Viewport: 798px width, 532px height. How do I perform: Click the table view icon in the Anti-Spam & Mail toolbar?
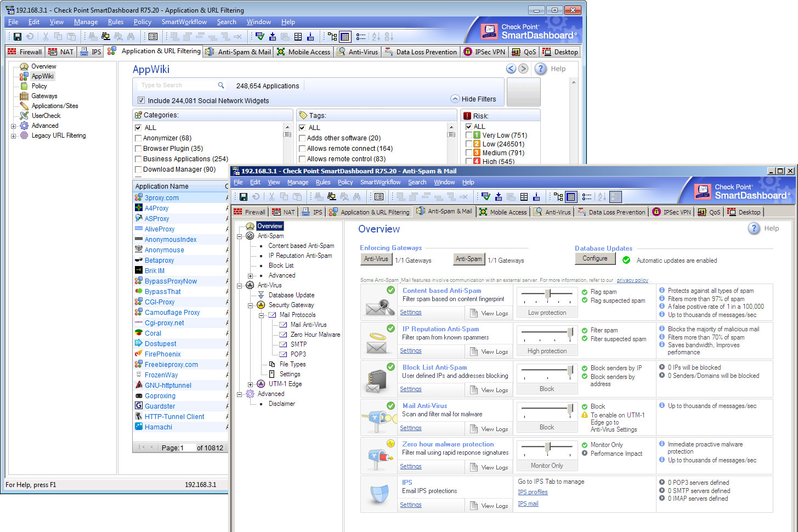tap(571, 197)
